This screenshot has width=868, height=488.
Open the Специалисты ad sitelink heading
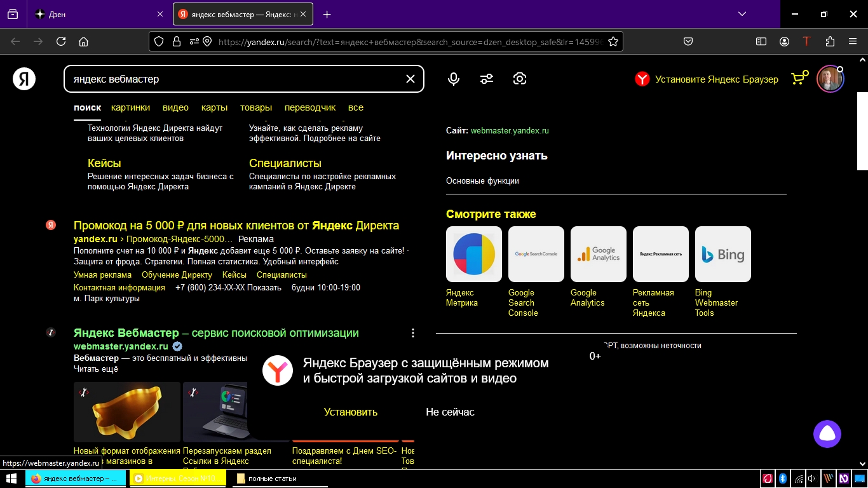[285, 163]
